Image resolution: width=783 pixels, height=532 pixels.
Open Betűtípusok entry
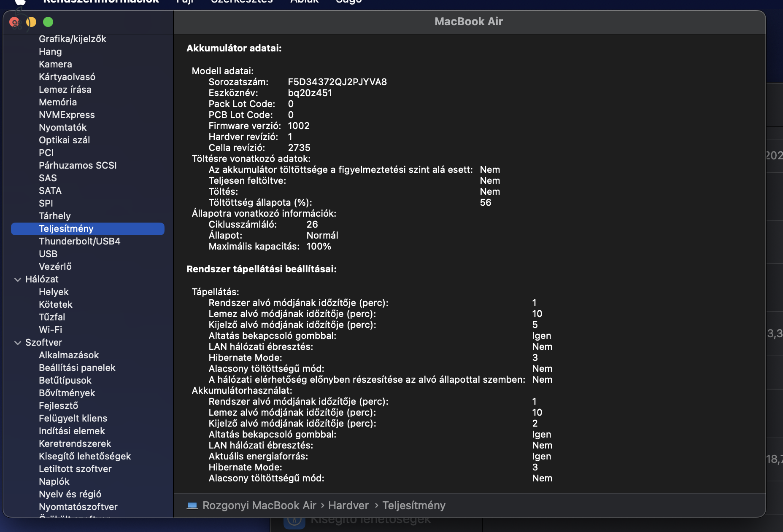(65, 380)
